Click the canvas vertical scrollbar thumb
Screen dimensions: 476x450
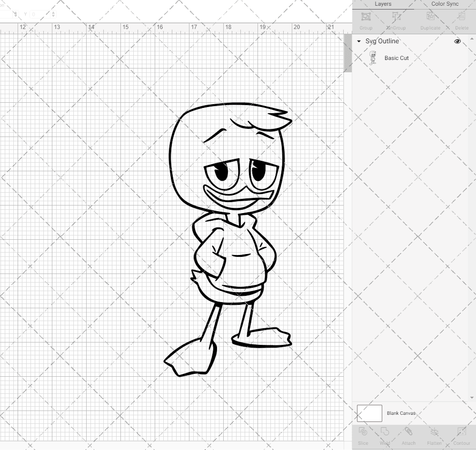[347, 53]
